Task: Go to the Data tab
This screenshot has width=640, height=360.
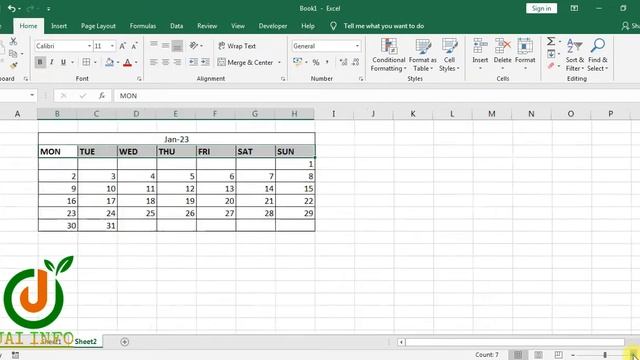Action: [176, 26]
